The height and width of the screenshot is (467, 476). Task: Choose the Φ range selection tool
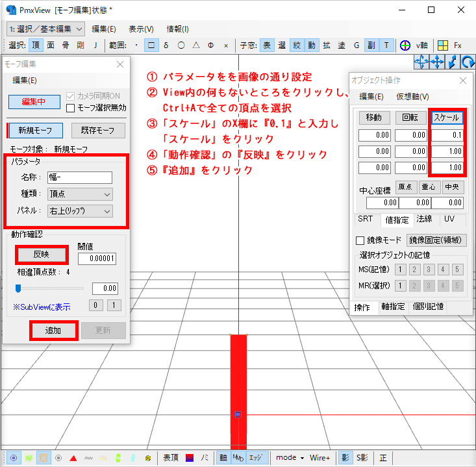point(210,45)
